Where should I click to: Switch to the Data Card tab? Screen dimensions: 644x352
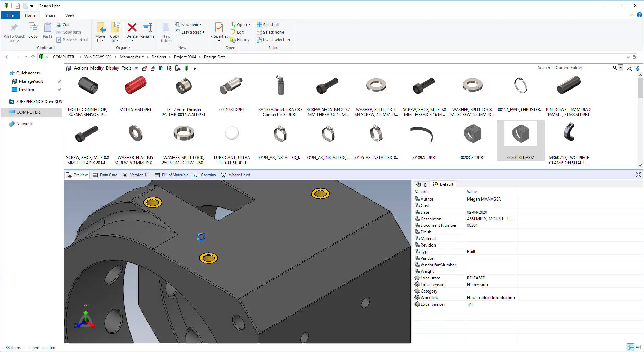click(x=105, y=175)
